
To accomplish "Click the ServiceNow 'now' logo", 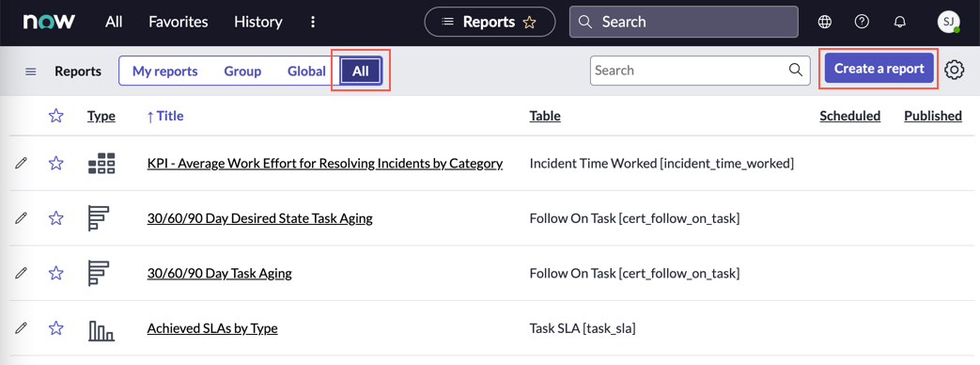I will [x=50, y=22].
